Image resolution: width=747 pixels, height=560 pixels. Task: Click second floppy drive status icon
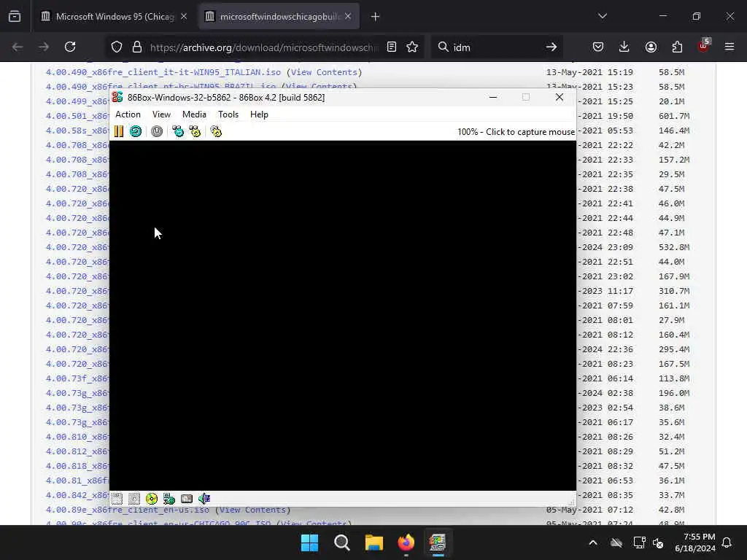(x=134, y=499)
